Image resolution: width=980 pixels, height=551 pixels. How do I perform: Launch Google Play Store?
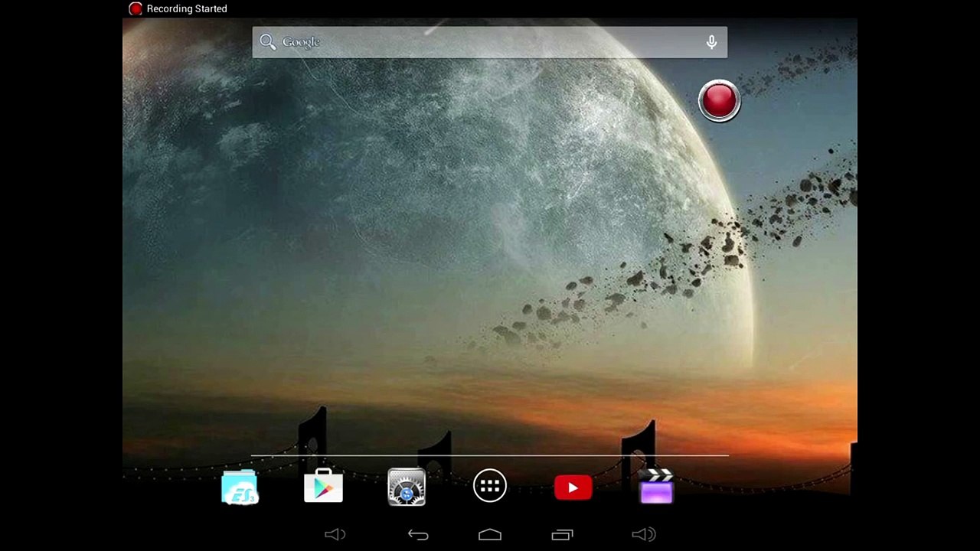point(323,486)
